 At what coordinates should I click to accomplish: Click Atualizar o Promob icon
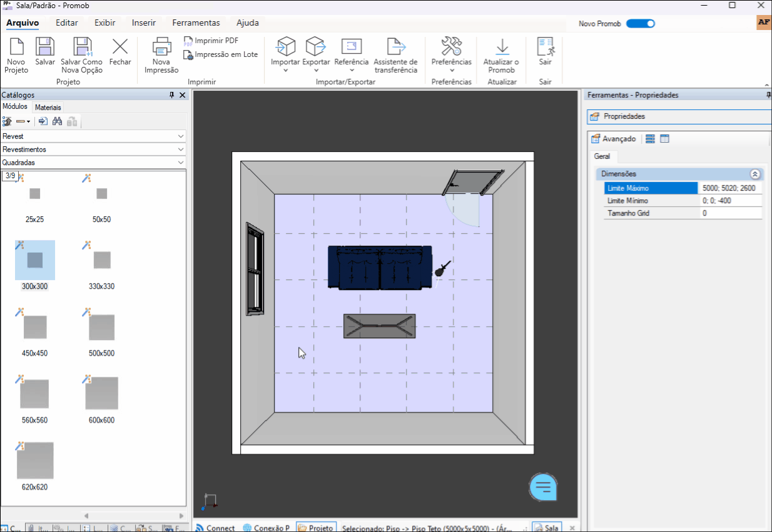(x=502, y=47)
